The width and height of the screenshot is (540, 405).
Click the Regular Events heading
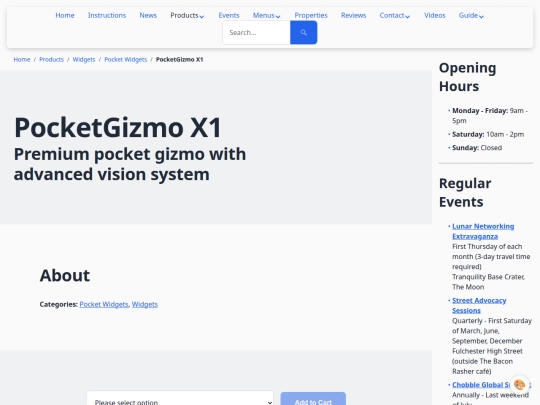pos(465,192)
